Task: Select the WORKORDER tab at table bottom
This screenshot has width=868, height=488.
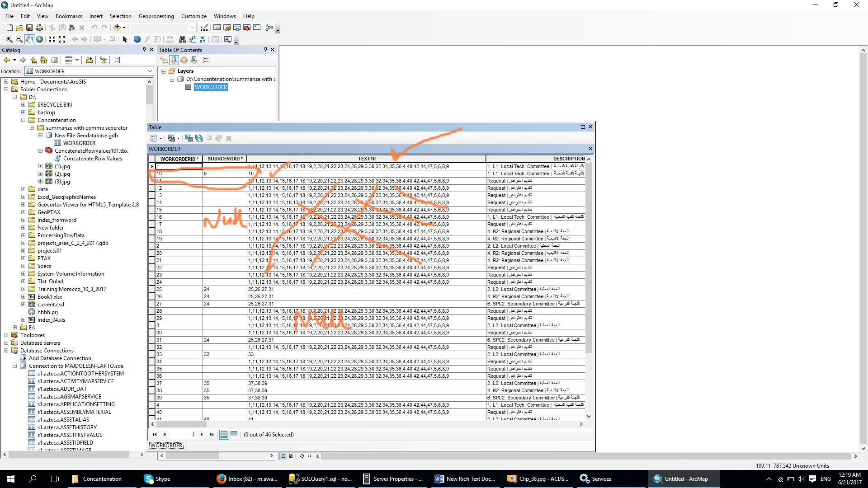Action: 167,446
